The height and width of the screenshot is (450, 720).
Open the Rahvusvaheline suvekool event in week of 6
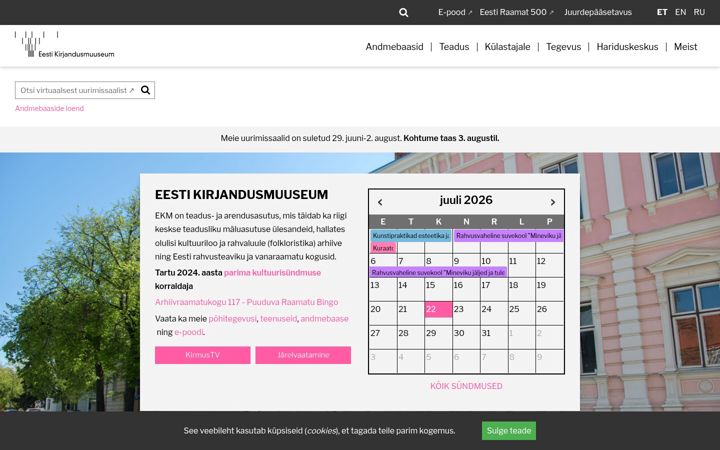click(x=438, y=272)
